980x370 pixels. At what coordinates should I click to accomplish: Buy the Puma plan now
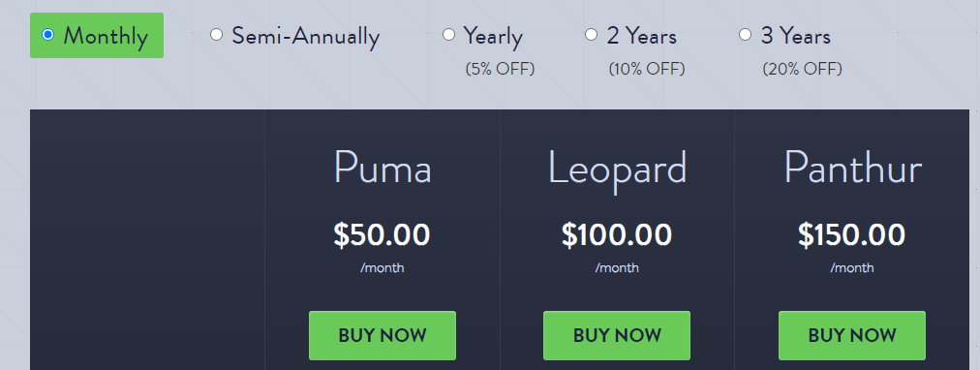[x=383, y=336]
